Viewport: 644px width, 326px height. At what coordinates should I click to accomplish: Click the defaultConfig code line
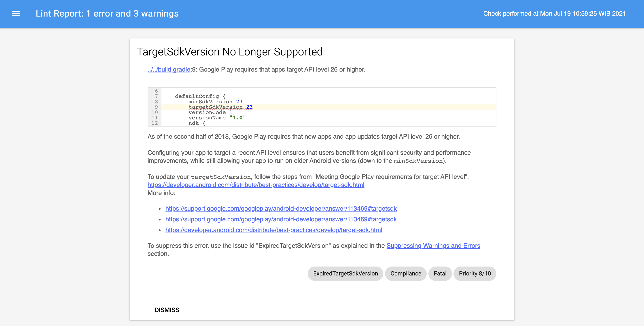[x=200, y=96]
